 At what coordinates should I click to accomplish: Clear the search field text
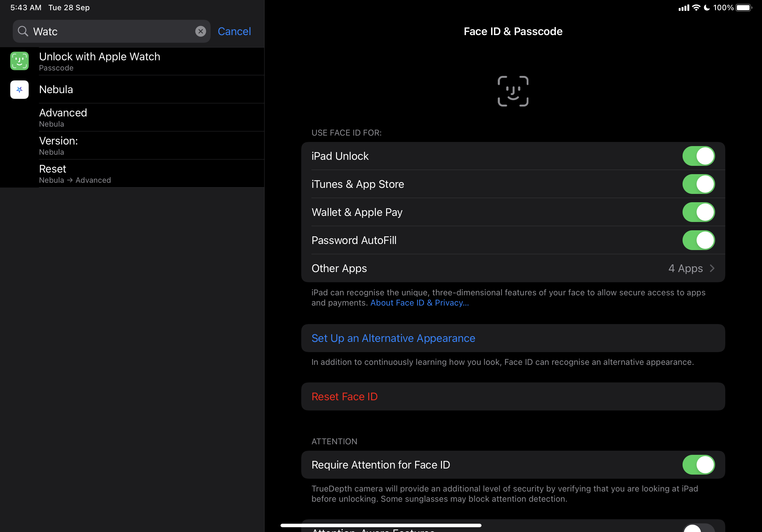pyautogui.click(x=200, y=31)
